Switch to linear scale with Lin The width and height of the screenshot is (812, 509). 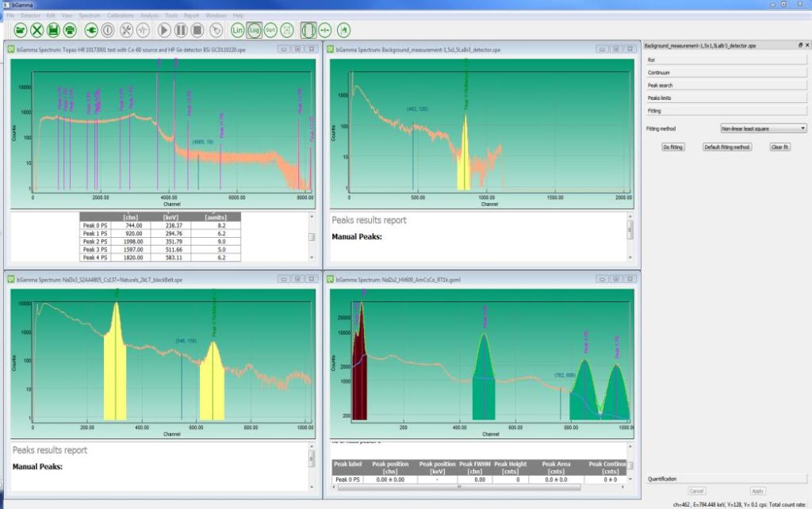pos(238,30)
